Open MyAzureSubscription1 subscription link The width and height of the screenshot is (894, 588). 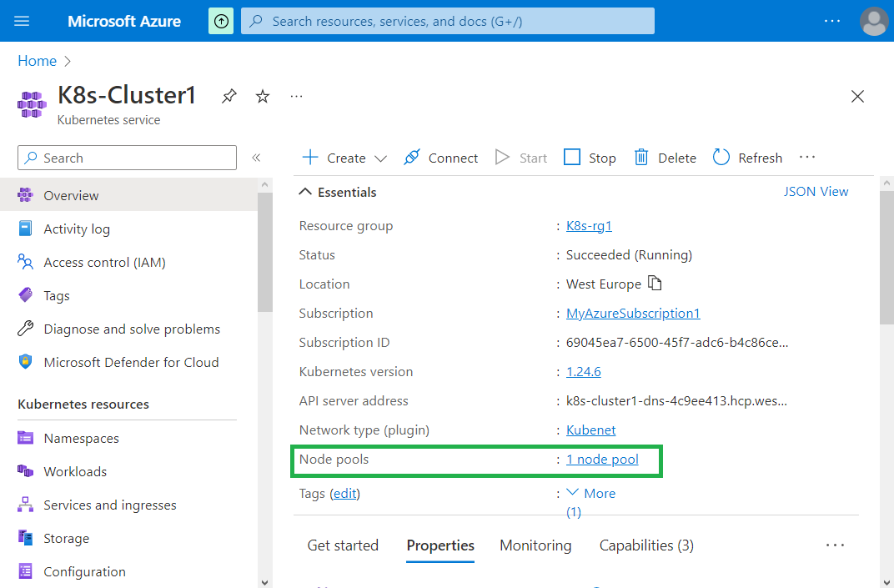point(633,313)
